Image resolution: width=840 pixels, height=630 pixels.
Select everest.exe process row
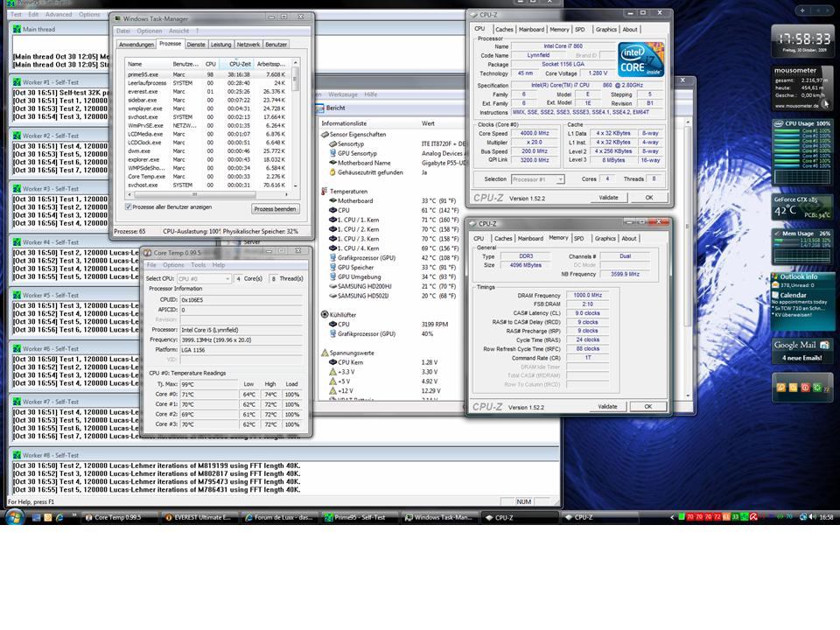click(208, 92)
